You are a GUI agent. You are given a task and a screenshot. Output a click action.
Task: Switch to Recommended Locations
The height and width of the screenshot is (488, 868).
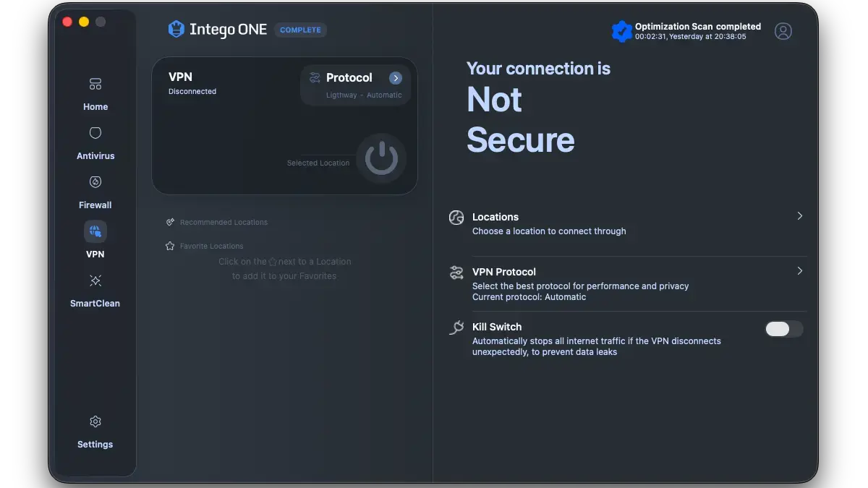pyautogui.click(x=224, y=222)
